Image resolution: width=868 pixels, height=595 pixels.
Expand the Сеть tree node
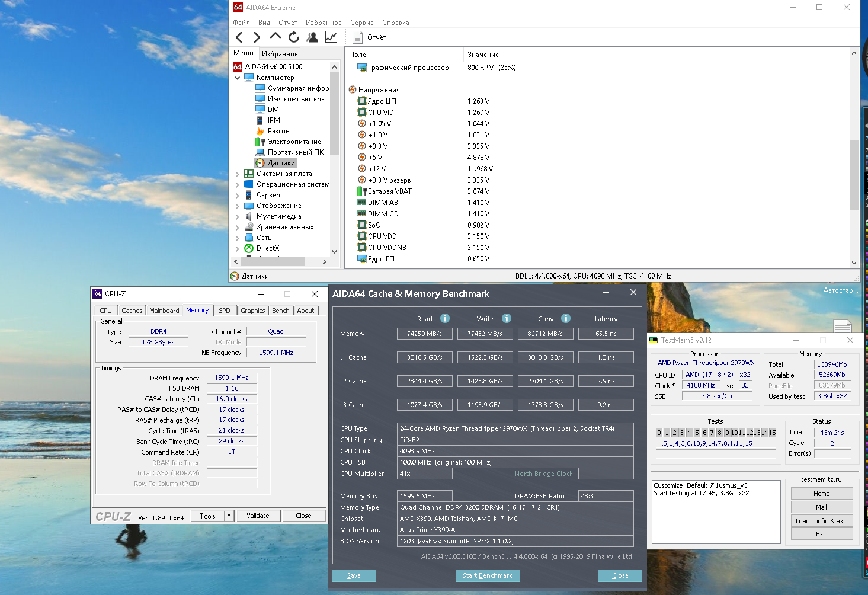point(238,238)
